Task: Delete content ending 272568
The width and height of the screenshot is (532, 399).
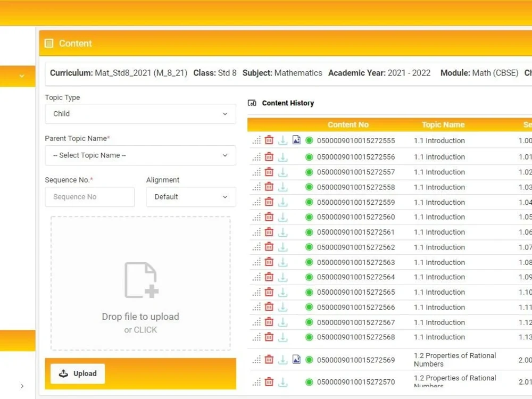Action: click(x=269, y=337)
